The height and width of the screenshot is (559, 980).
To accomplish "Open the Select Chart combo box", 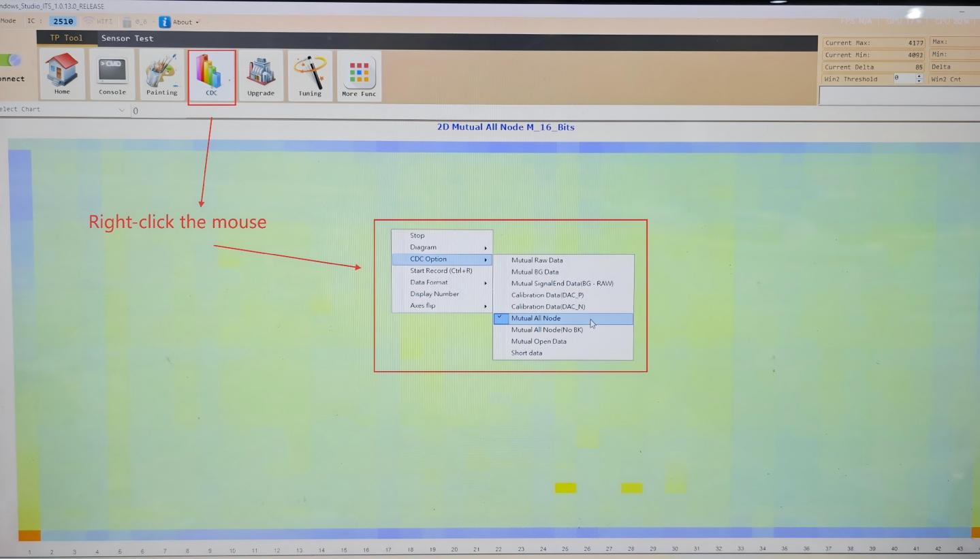I will point(64,110).
